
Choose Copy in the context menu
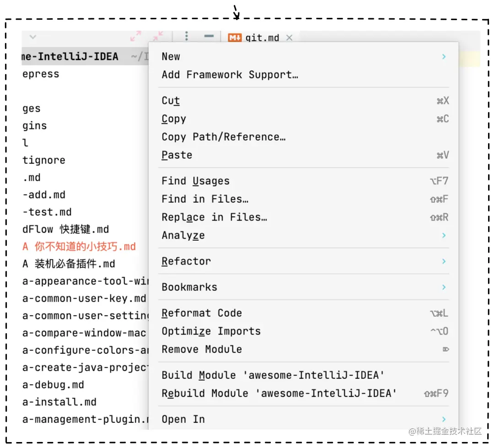coord(304,119)
